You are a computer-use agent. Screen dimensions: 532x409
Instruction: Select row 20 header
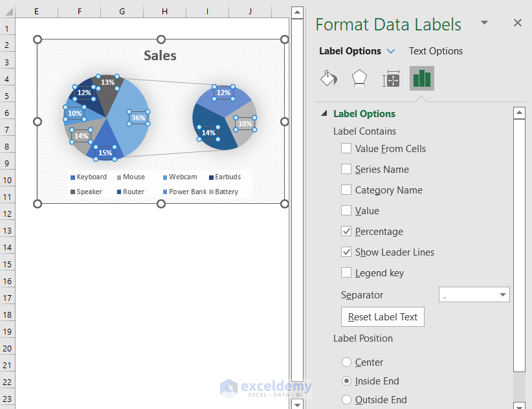7,348
